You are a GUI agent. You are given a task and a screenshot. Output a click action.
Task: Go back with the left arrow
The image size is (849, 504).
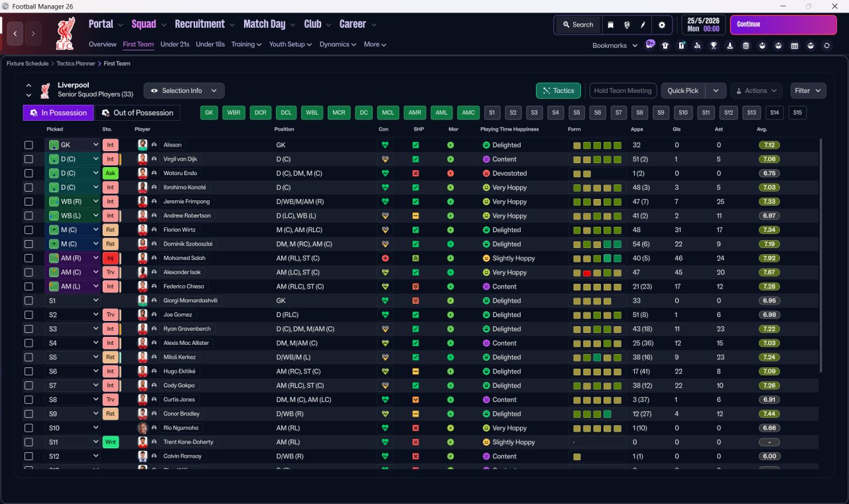(15, 33)
